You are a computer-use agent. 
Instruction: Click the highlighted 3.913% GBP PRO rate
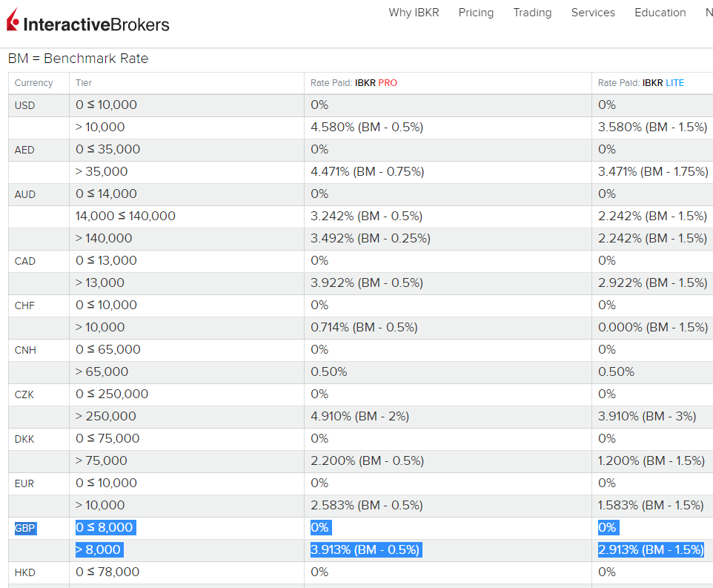pos(365,550)
